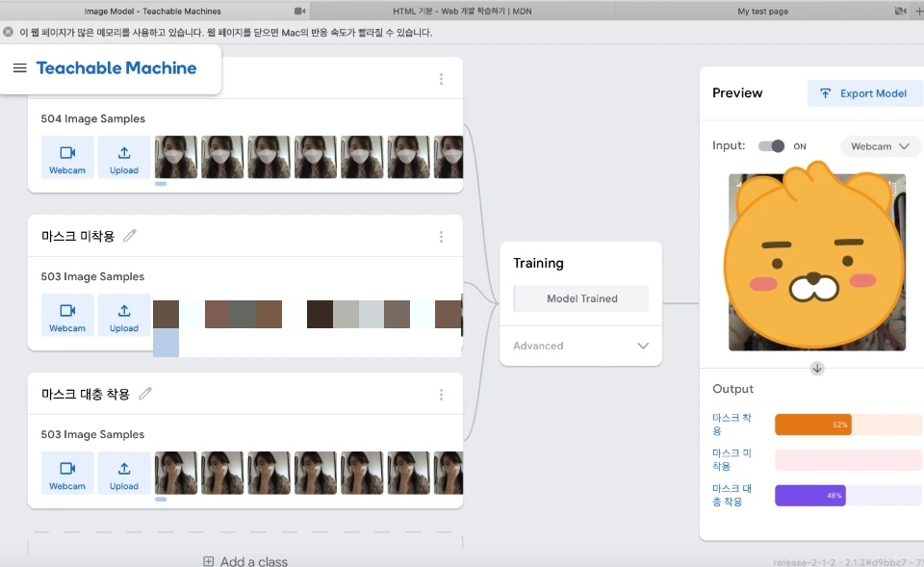924x567 pixels.
Task: Click the Training heading
Action: click(538, 264)
